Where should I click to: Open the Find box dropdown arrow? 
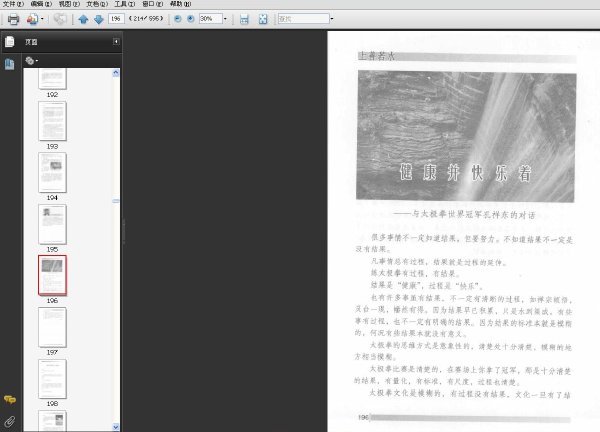332,18
